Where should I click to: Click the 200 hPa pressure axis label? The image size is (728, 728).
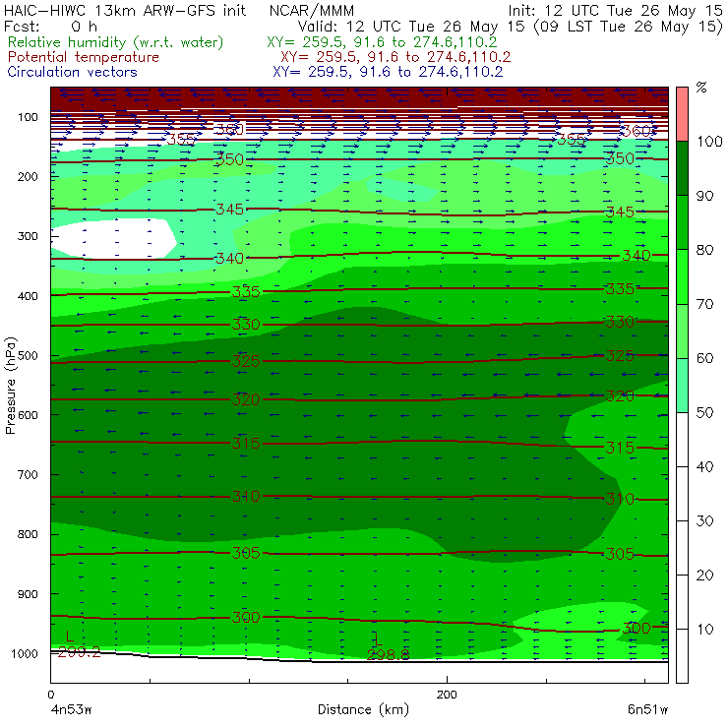pos(28,177)
